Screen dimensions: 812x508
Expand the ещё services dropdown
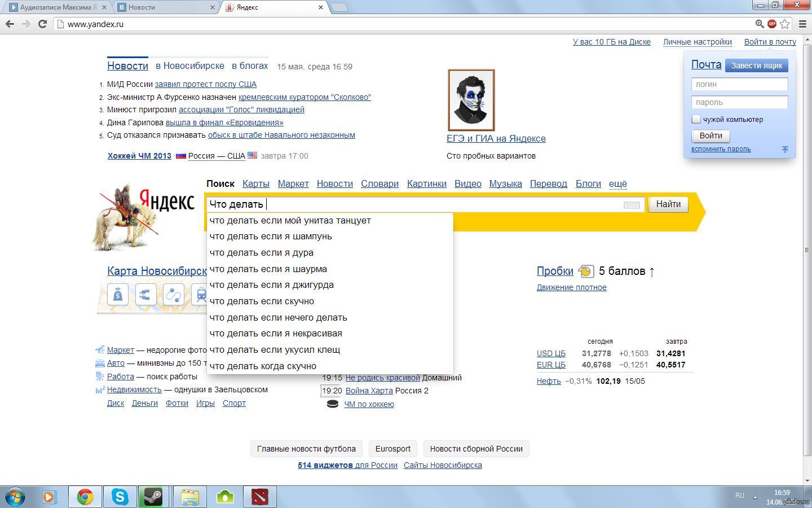click(x=618, y=183)
